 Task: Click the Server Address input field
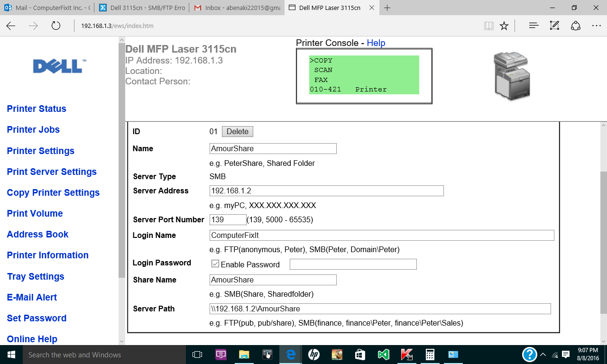pos(327,191)
